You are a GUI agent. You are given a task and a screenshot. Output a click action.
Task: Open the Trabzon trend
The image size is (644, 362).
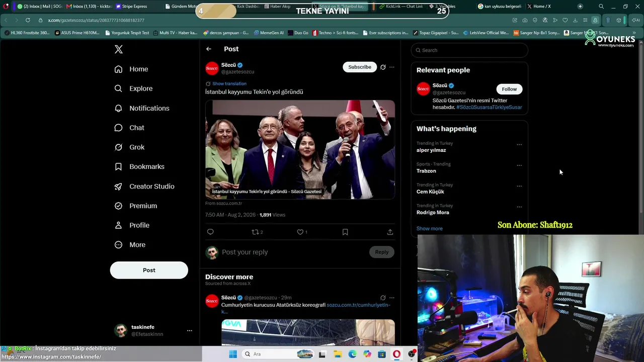point(426,171)
